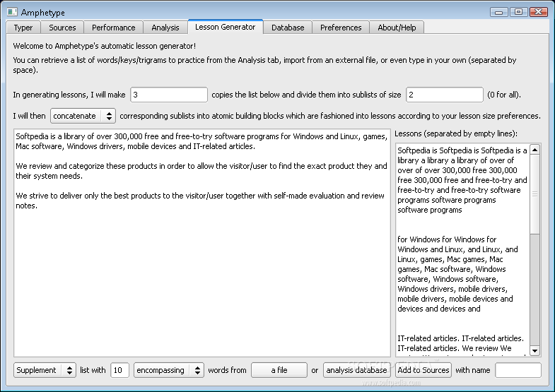Maximize the Amphetype window
Screen dimensions: 555x392
click(518, 12)
